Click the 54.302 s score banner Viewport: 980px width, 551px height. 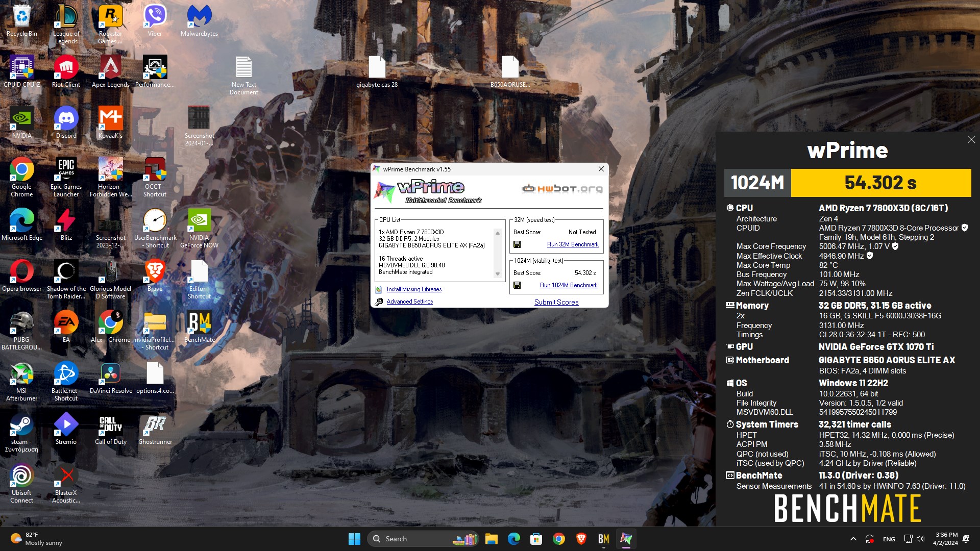pyautogui.click(x=880, y=183)
